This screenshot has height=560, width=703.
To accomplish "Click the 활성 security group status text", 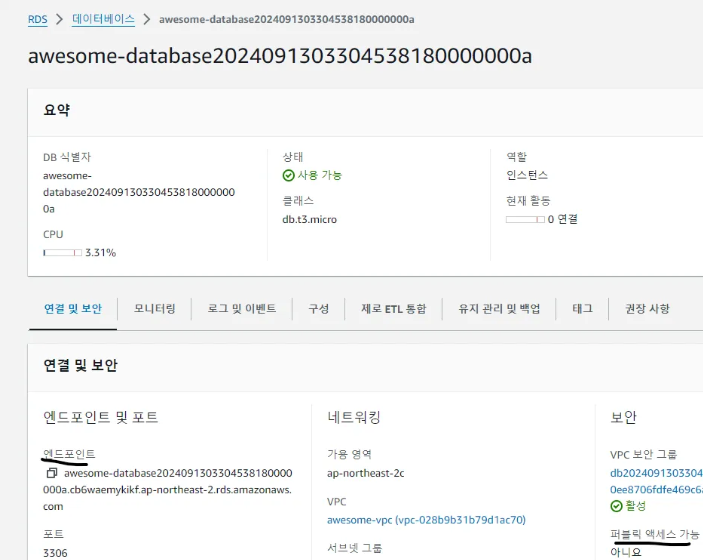I will pyautogui.click(x=636, y=506).
